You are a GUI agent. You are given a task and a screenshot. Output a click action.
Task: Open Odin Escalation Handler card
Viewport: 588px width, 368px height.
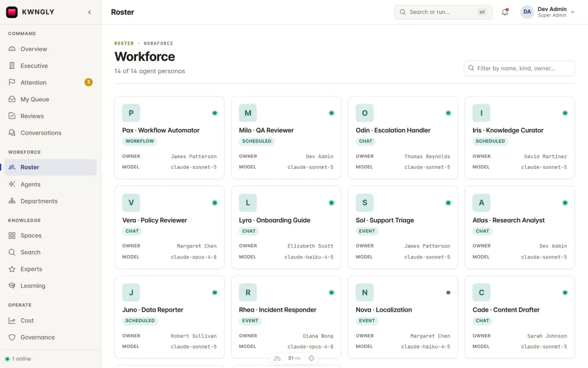pos(403,138)
